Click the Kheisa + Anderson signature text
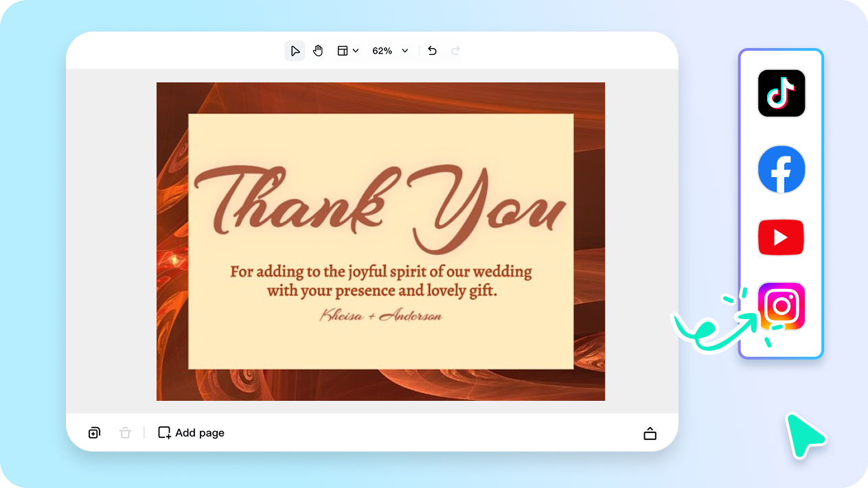Screen dimensions: 868x488 click(x=382, y=314)
